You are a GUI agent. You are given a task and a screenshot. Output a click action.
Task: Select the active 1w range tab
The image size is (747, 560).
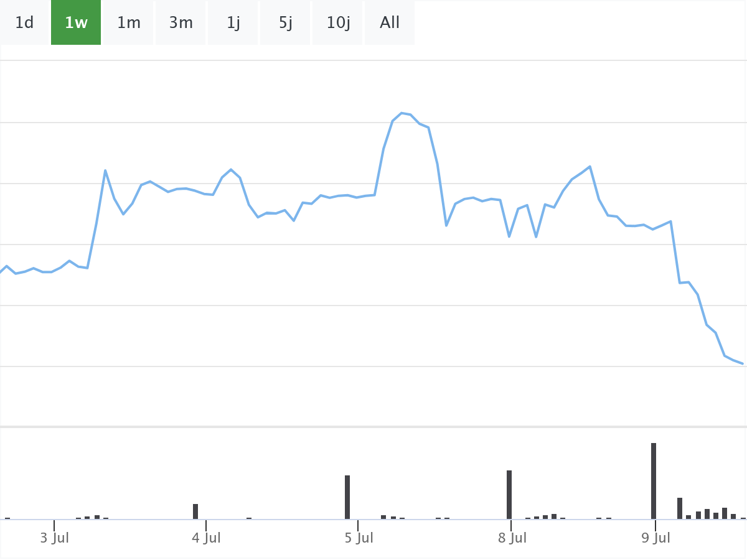click(76, 23)
